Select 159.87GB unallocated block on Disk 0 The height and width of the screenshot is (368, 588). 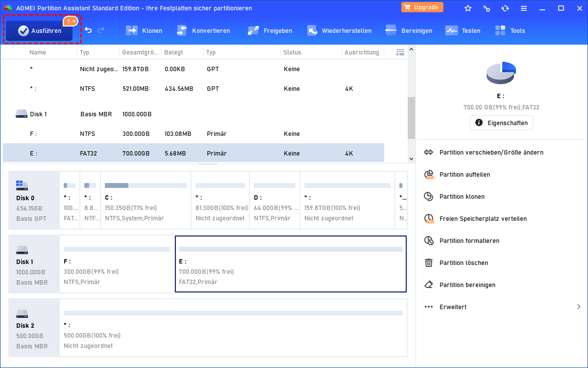347,200
